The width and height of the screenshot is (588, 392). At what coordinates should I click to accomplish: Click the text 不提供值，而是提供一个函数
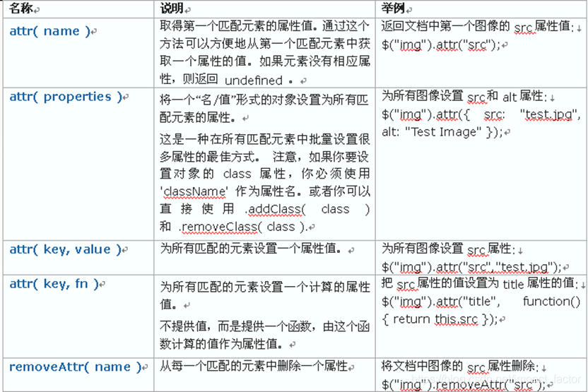[x=235, y=326]
